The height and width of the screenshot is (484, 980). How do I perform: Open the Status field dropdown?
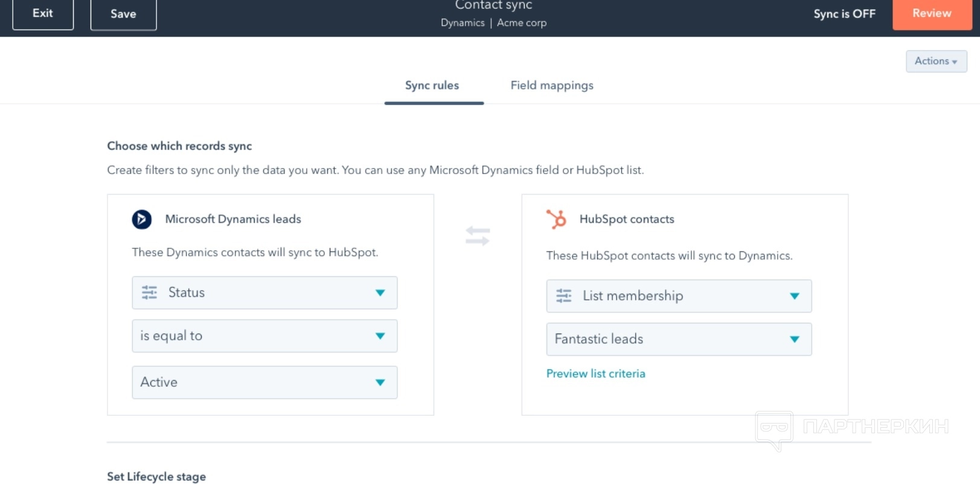tap(264, 292)
